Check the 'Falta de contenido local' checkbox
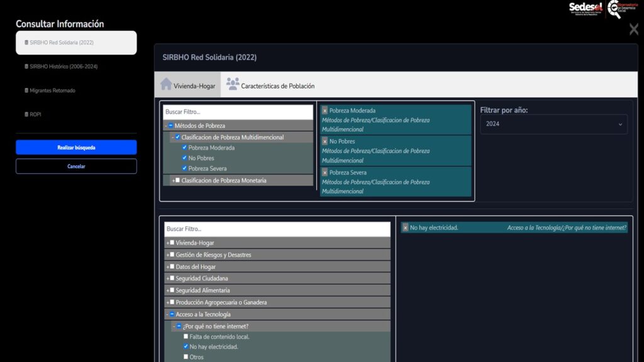The image size is (644, 362). [186, 337]
